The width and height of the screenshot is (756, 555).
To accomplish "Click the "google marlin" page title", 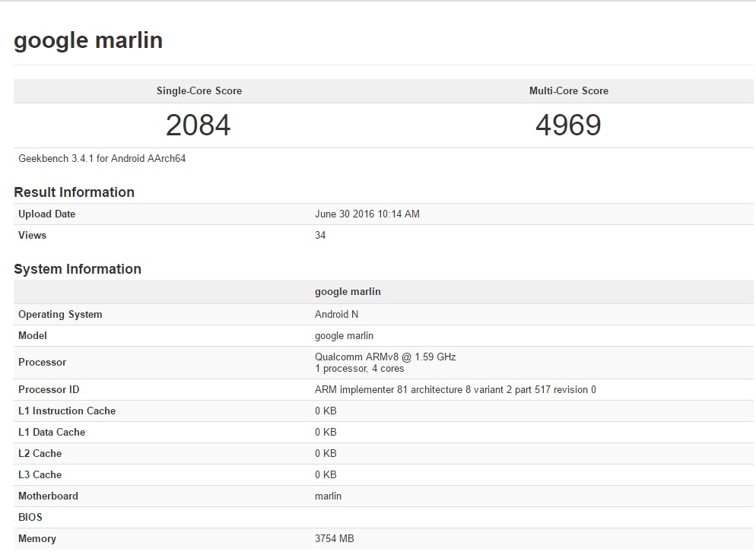I will 88,40.
